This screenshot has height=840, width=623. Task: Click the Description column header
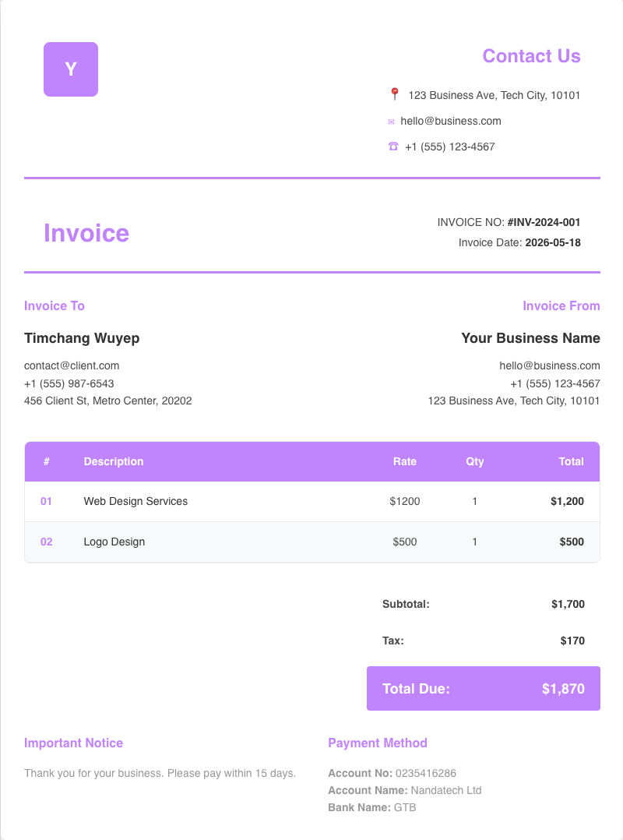114,462
